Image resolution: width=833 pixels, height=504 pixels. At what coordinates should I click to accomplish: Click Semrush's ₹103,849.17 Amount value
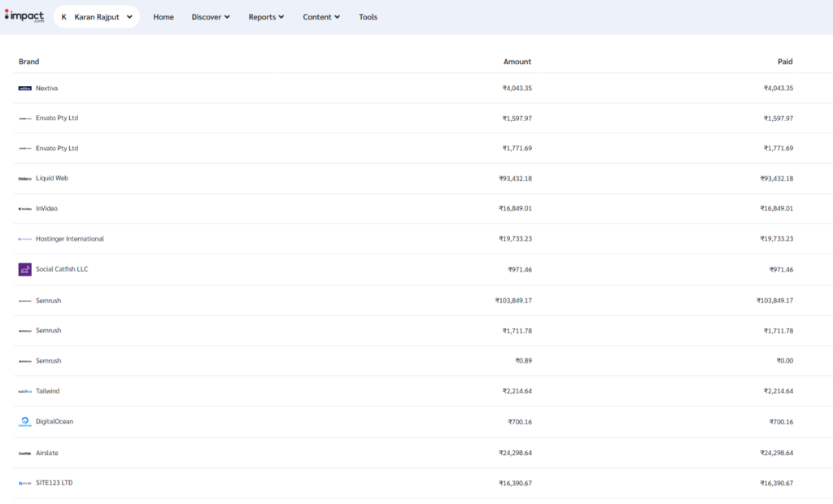pos(513,301)
